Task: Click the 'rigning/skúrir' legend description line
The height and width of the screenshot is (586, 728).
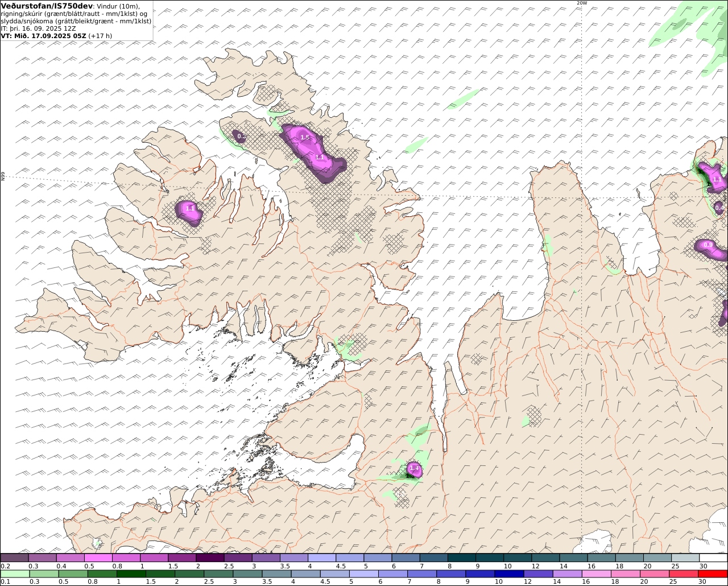Action: [75, 14]
